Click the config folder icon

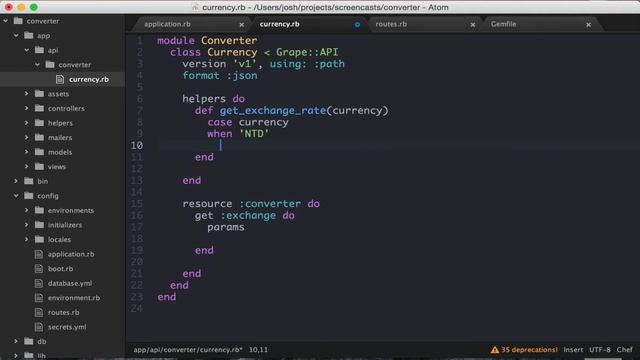point(29,196)
